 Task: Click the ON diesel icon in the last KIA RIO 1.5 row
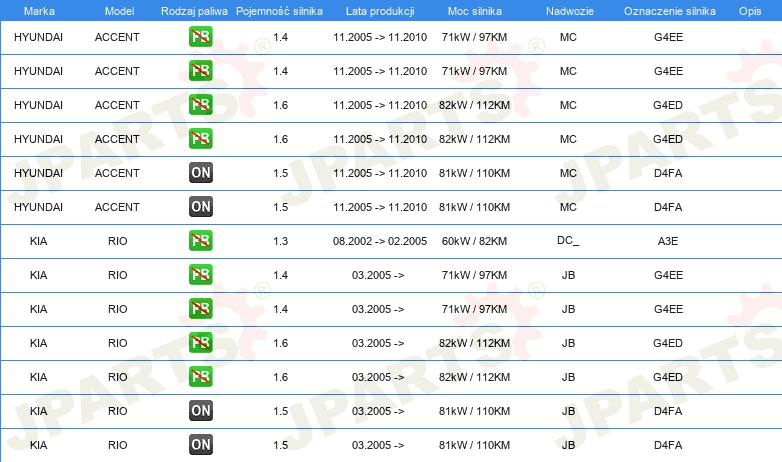(200, 445)
